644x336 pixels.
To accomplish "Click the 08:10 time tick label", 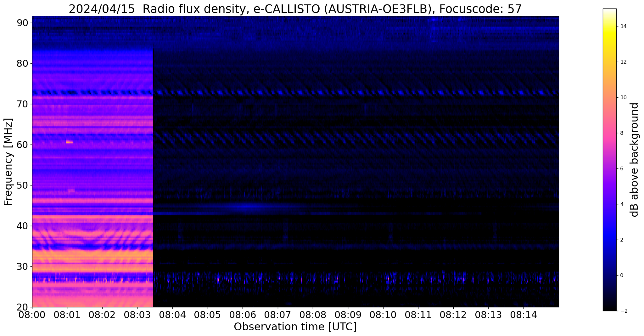I will pos(383,314).
